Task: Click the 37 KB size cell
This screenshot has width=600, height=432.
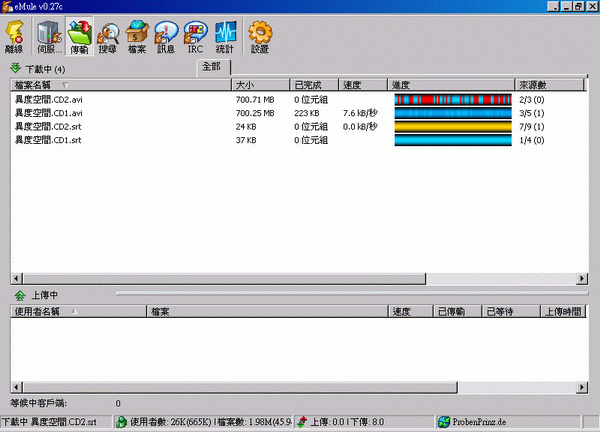Action: 246,140
